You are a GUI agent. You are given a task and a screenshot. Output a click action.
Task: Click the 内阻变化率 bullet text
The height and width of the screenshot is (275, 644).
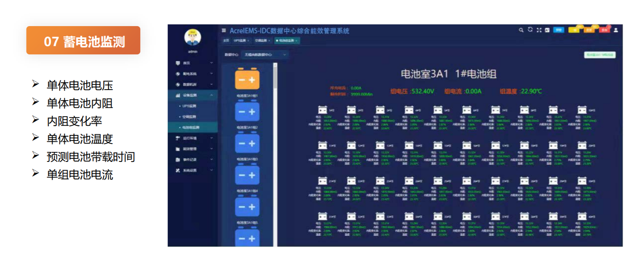(74, 121)
